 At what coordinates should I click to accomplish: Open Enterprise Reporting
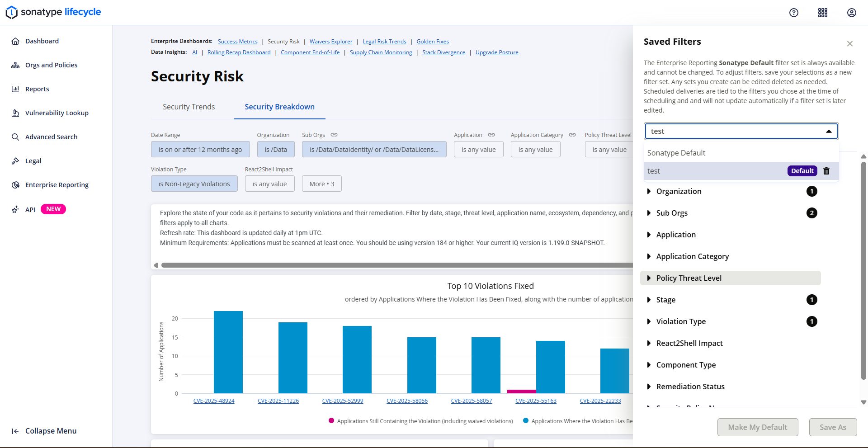[x=57, y=185]
